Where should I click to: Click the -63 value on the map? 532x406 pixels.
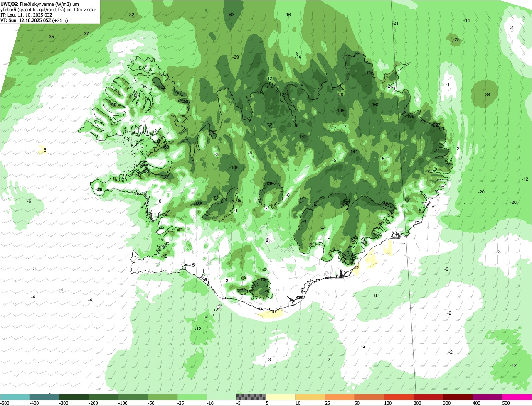click(232, 15)
